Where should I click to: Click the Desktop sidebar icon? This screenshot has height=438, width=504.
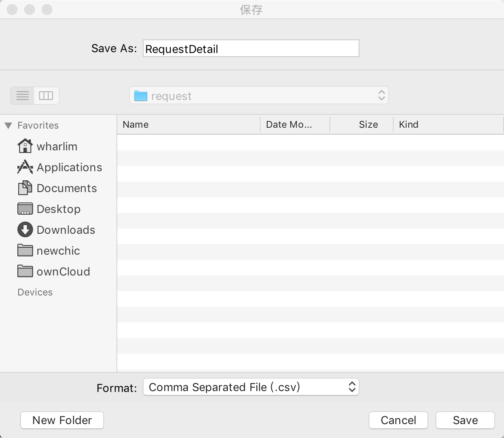[x=25, y=209]
